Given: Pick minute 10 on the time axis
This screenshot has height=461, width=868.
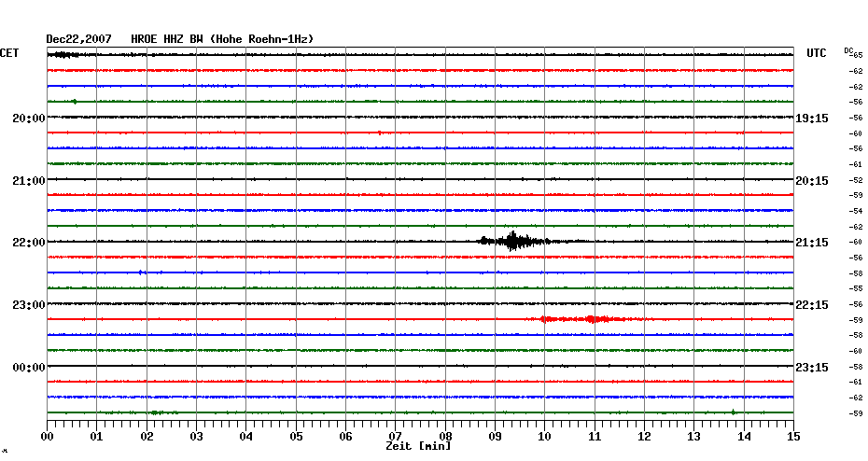Looking at the screenshot, I should point(544,437).
